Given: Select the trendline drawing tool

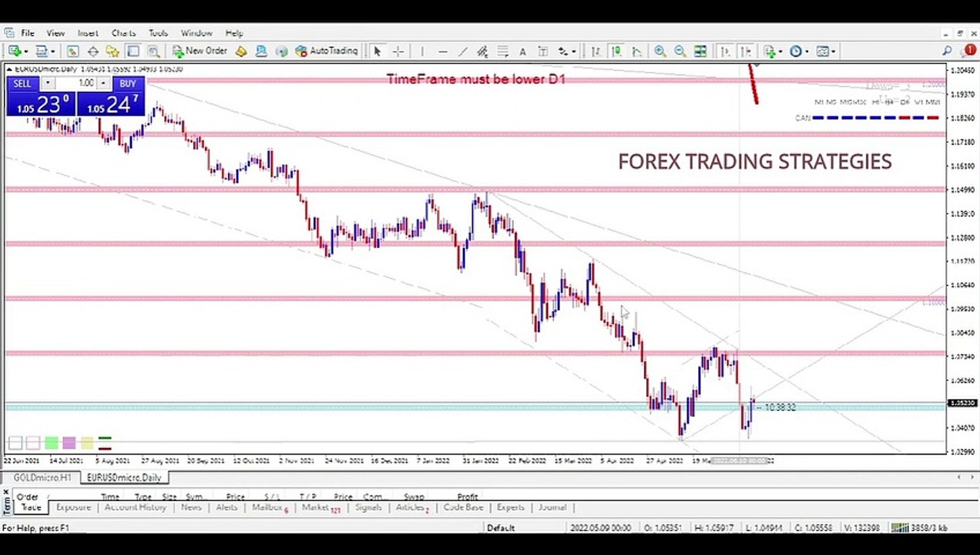Looking at the screenshot, I should tap(462, 51).
